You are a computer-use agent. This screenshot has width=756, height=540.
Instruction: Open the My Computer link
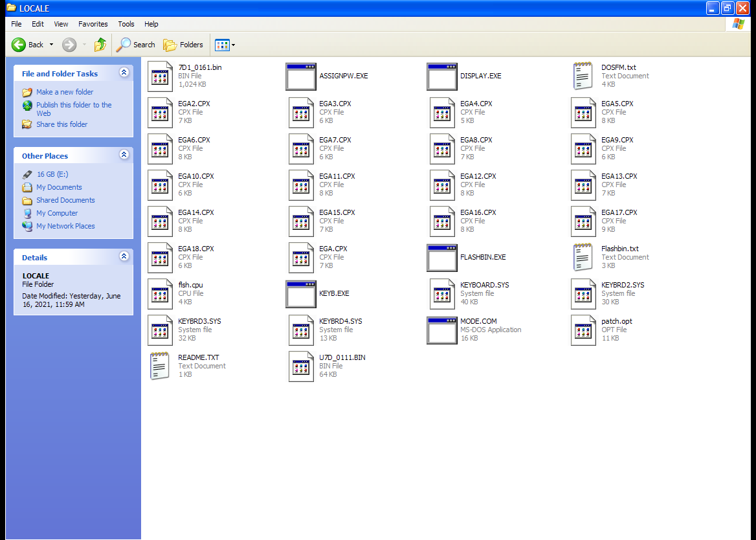[x=57, y=214]
